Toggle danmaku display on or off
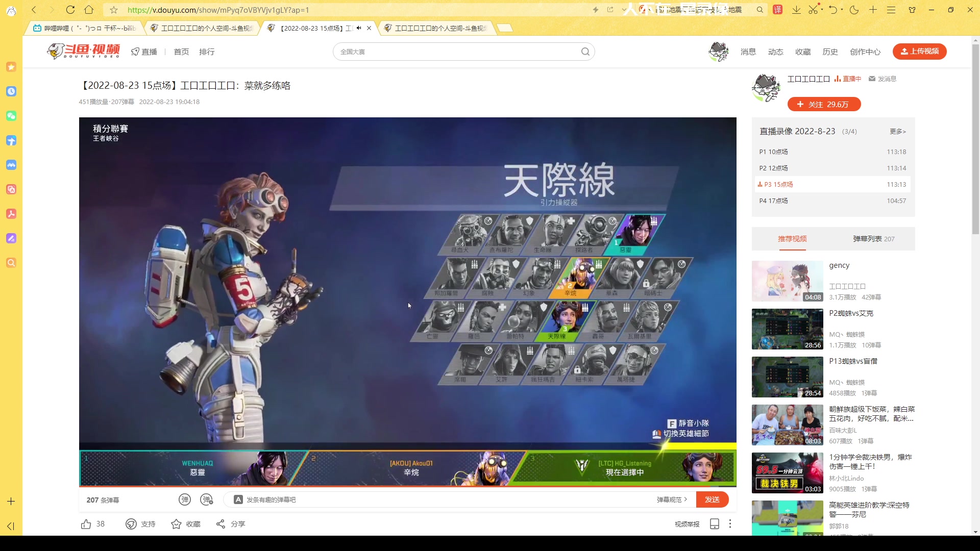 [x=185, y=499]
